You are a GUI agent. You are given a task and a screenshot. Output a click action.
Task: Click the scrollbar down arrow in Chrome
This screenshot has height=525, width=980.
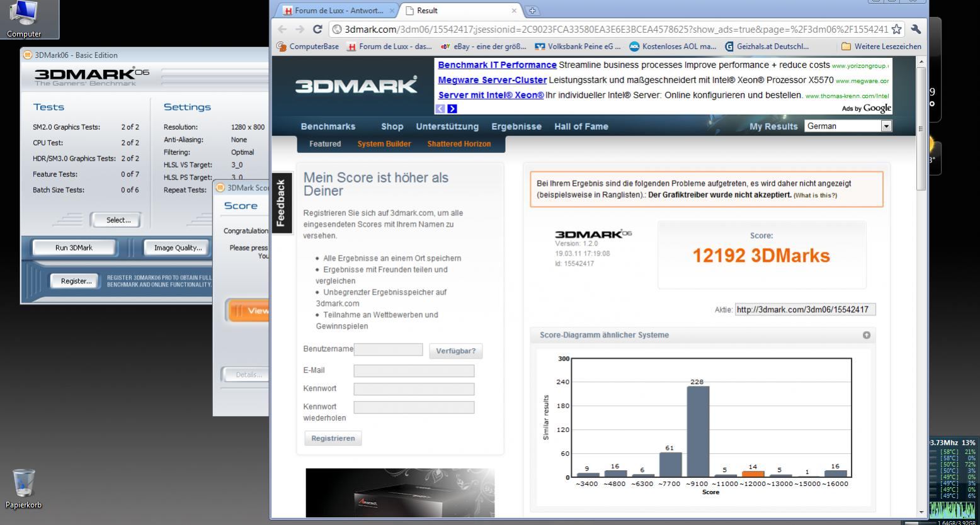pyautogui.click(x=921, y=512)
